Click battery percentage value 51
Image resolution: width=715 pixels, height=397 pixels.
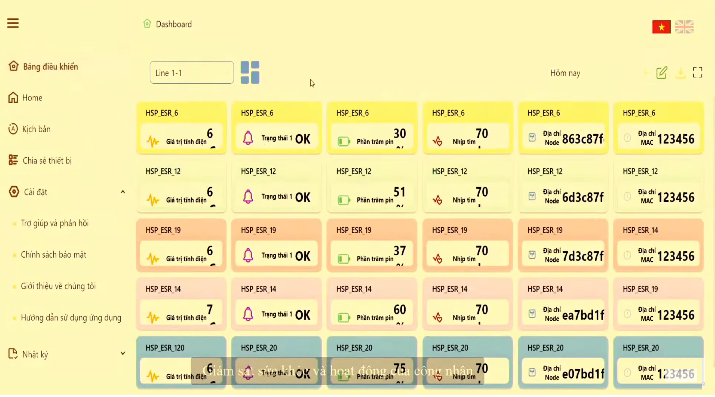pyautogui.click(x=399, y=192)
